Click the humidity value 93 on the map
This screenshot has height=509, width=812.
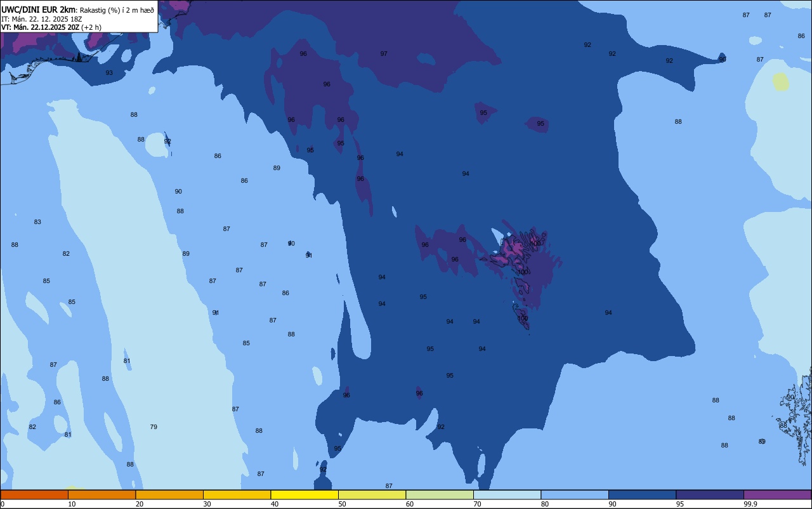tap(109, 73)
